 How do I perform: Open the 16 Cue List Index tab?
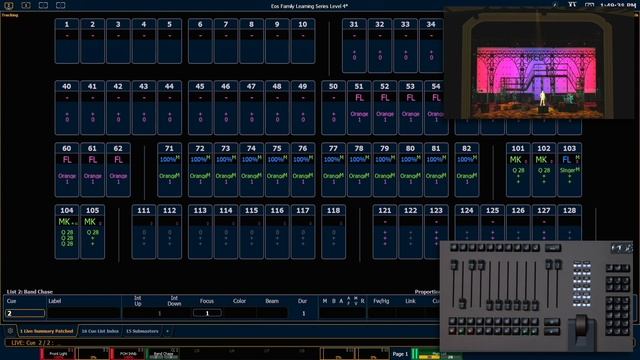tap(100, 331)
